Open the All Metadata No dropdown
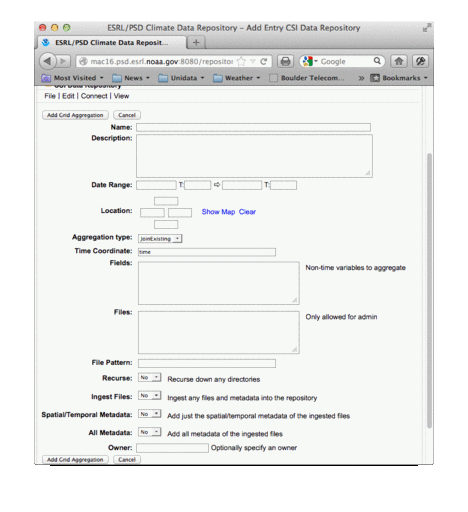Screen dimensions: 468x512 tap(150, 432)
